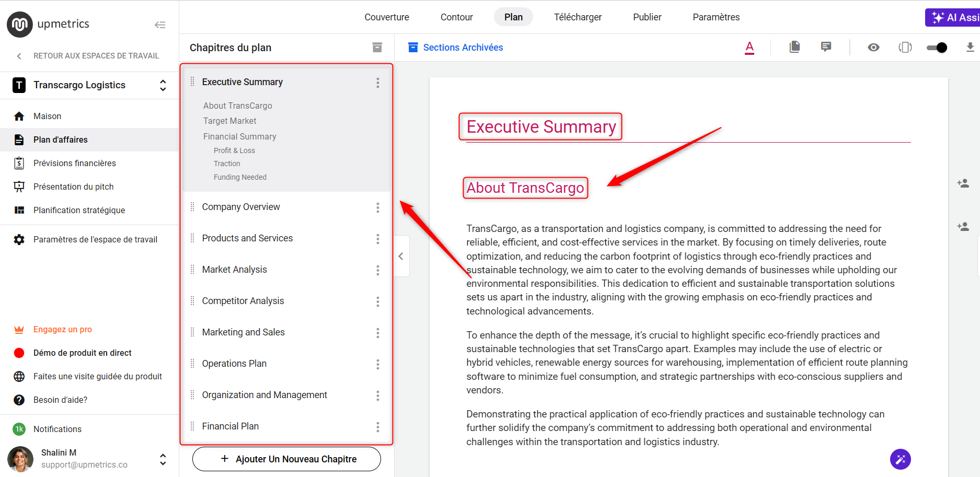
Task: Open options menu for Operations Plan chapter
Action: point(377,364)
